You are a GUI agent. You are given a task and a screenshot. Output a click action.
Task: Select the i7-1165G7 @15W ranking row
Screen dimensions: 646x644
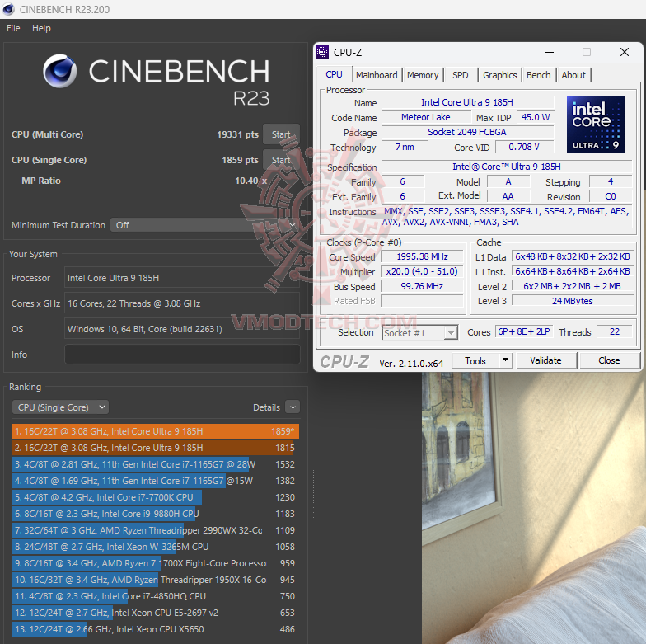tap(155, 481)
